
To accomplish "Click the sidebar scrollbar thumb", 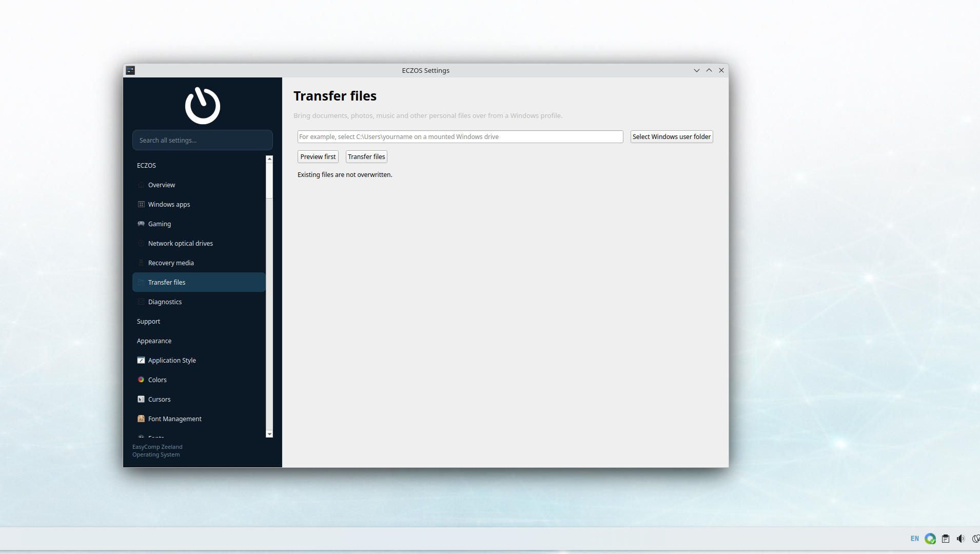I will pyautogui.click(x=269, y=181).
